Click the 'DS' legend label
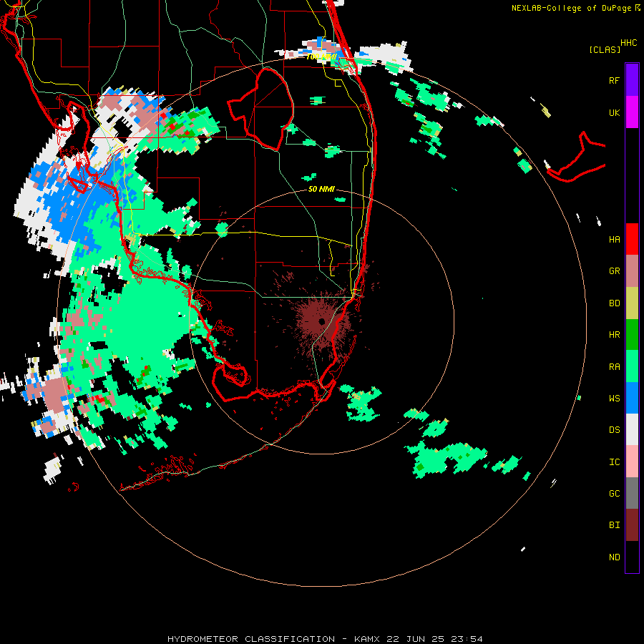 [614, 430]
